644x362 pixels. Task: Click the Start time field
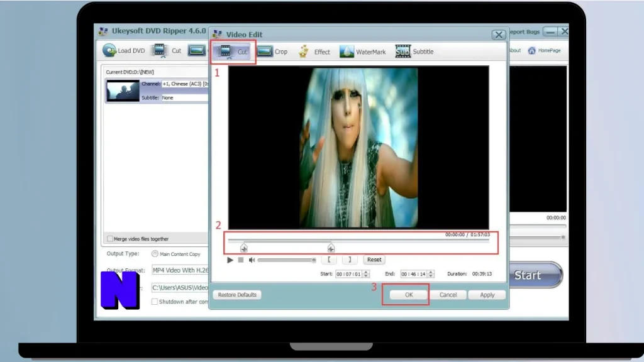348,274
